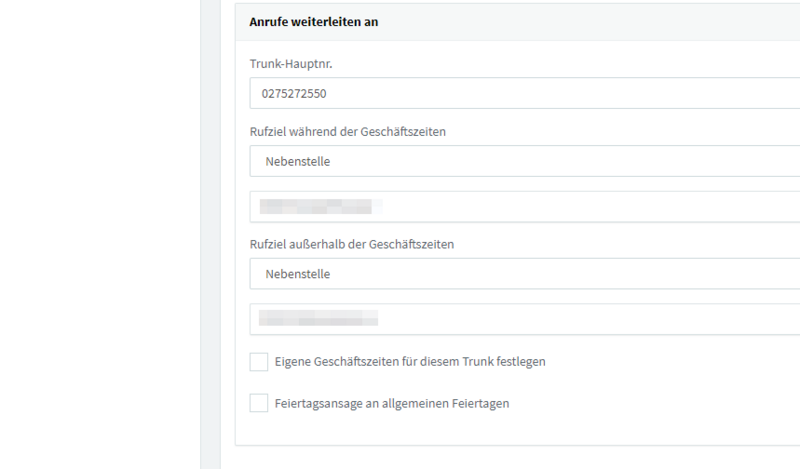Click the Feiertagsansage an allgemeinen Feiertagen text
This screenshot has height=469, width=800.
click(392, 403)
